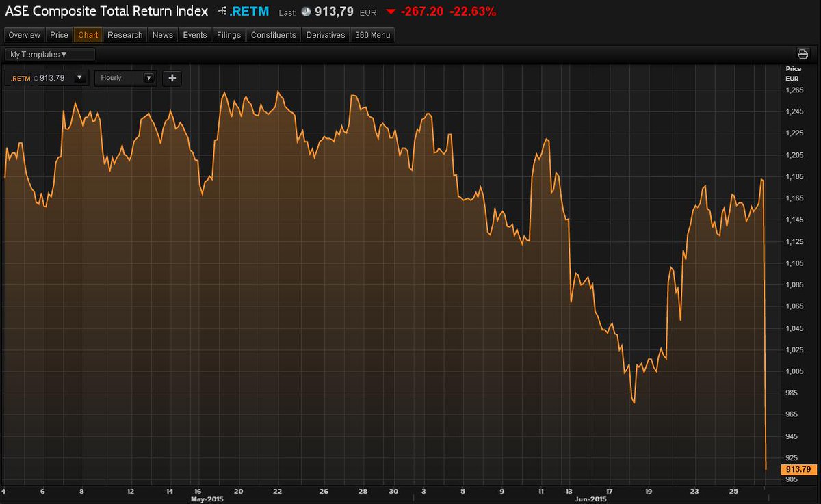
Task: Switch to the Price tab
Action: point(59,35)
